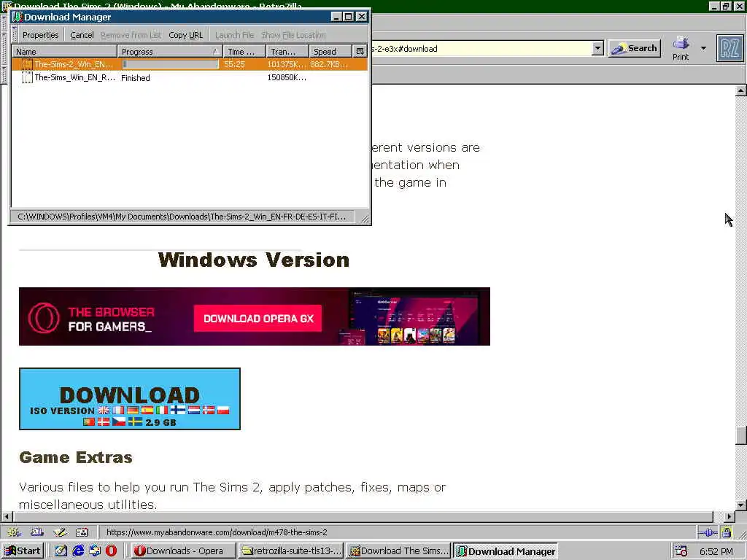
Task: Click the browser scroll right arrow
Action: click(x=729, y=516)
